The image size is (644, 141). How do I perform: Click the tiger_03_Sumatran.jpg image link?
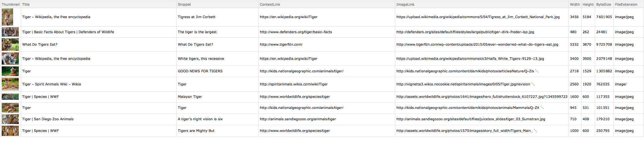tap(470, 119)
